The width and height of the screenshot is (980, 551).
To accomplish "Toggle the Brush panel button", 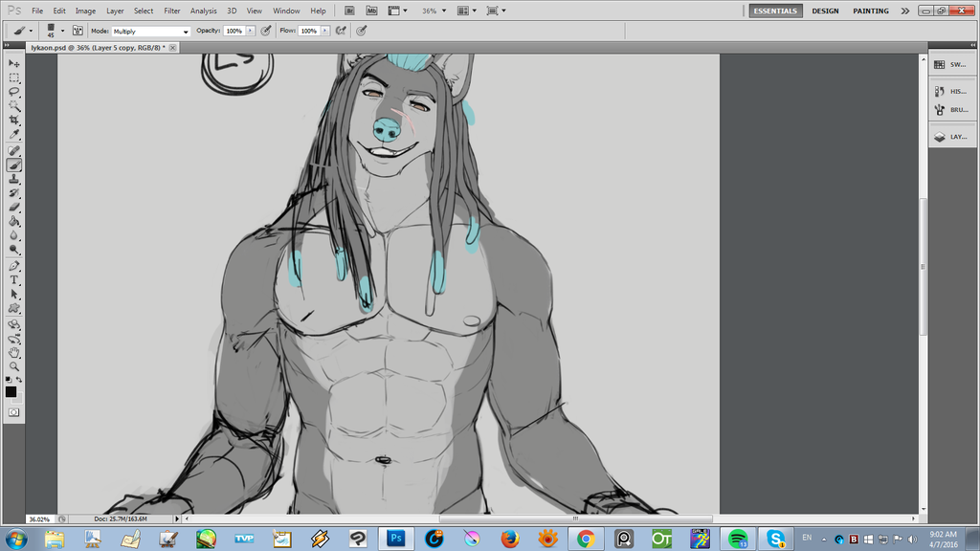I will pyautogui.click(x=78, y=31).
